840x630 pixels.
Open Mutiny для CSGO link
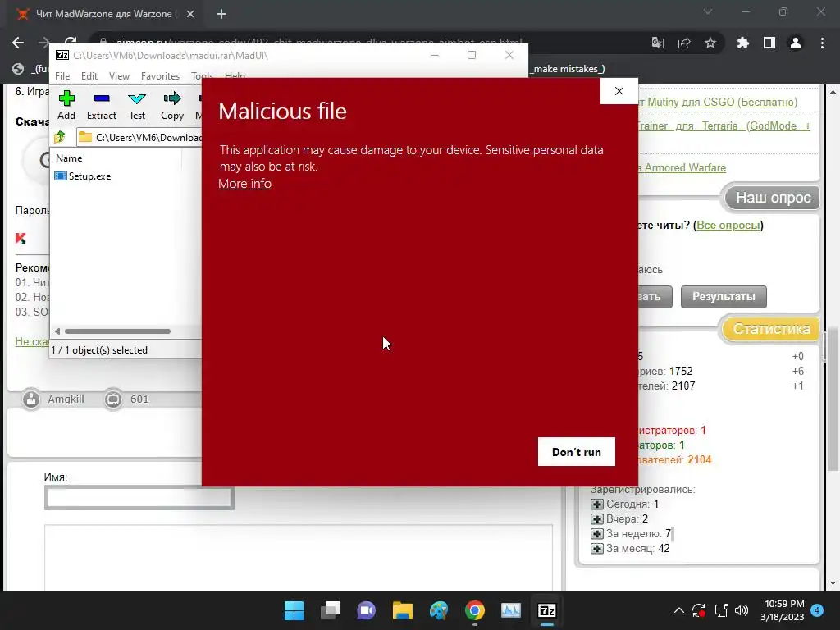pyautogui.click(x=718, y=102)
